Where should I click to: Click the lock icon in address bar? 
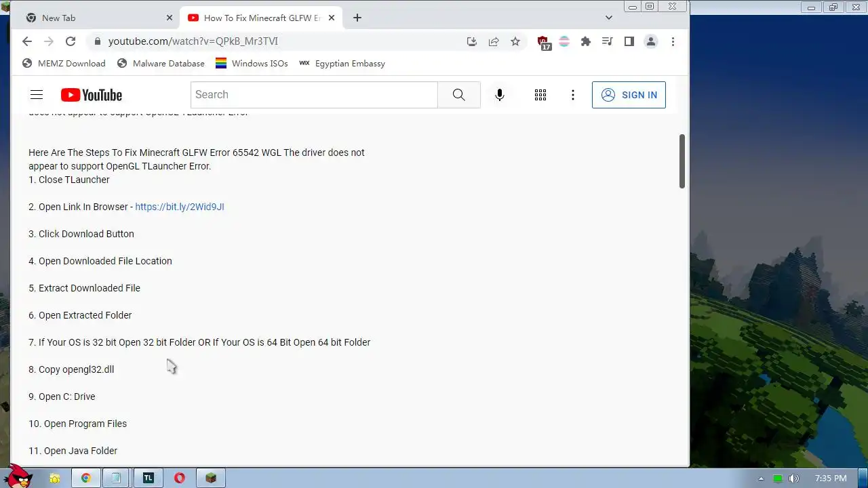97,41
